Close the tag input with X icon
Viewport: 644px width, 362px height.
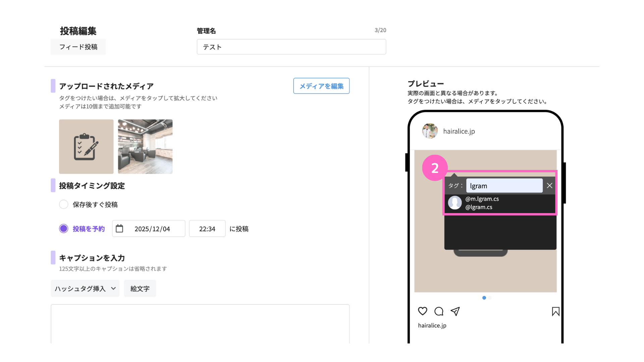click(549, 186)
